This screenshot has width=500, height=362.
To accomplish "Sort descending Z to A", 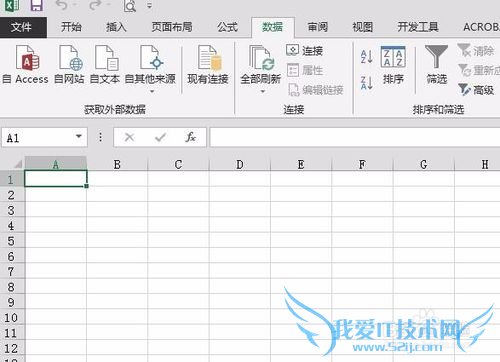I will [367, 83].
